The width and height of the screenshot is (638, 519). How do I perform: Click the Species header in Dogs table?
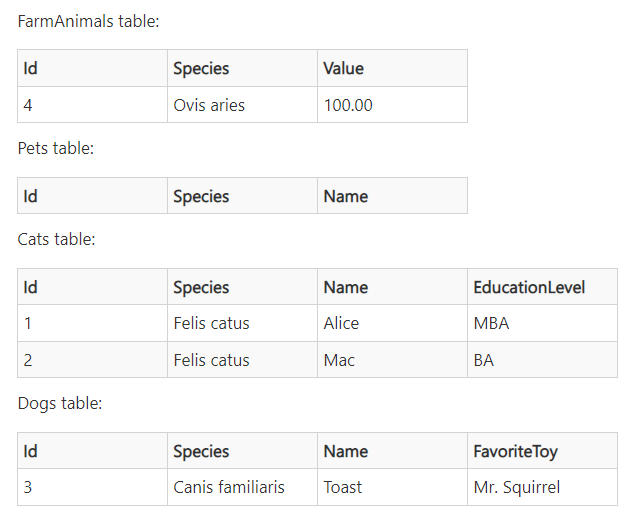pos(242,451)
